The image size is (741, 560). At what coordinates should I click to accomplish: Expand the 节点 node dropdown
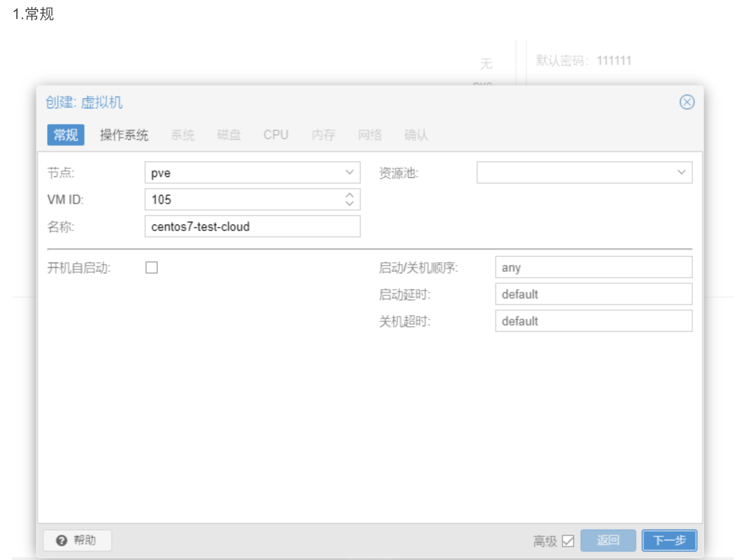[349, 172]
